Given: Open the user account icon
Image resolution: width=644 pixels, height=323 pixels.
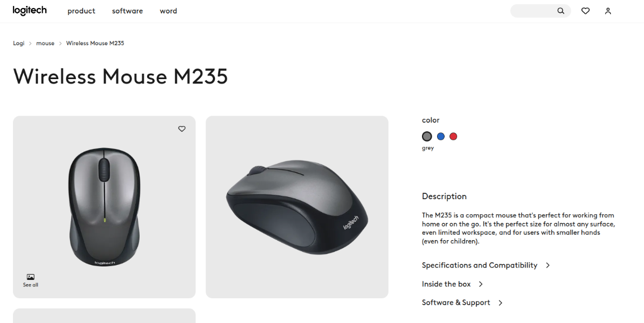Looking at the screenshot, I should pyautogui.click(x=608, y=11).
